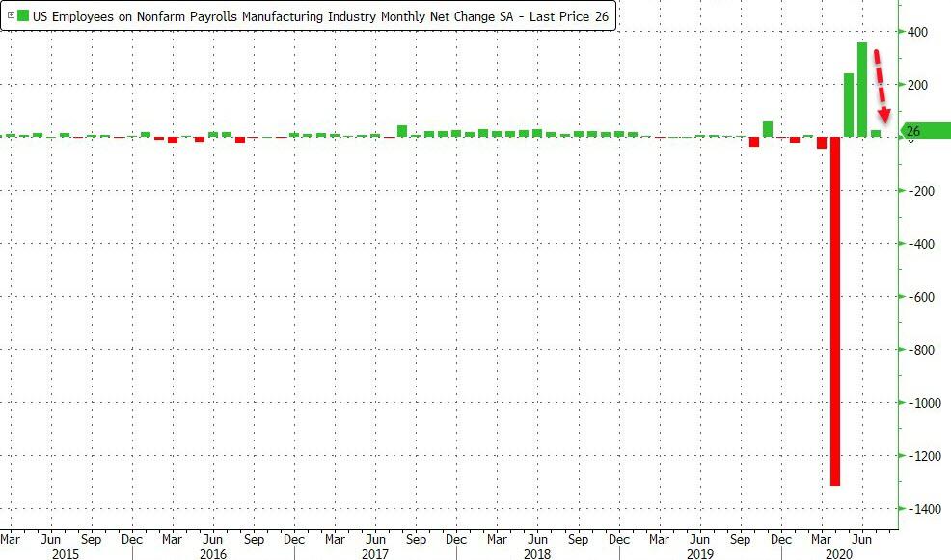
Task: Select the green last price 26 tag
Action: pos(924,131)
